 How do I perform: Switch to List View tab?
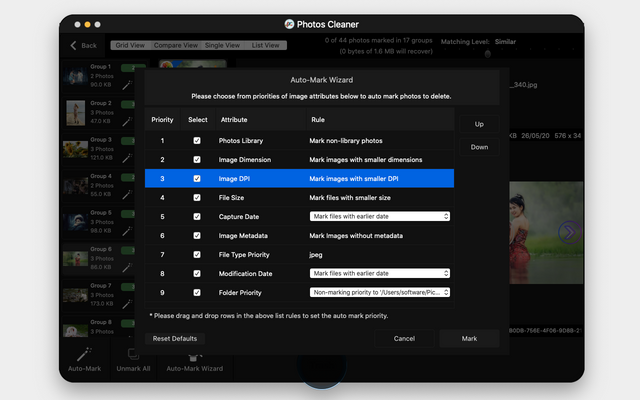click(265, 45)
